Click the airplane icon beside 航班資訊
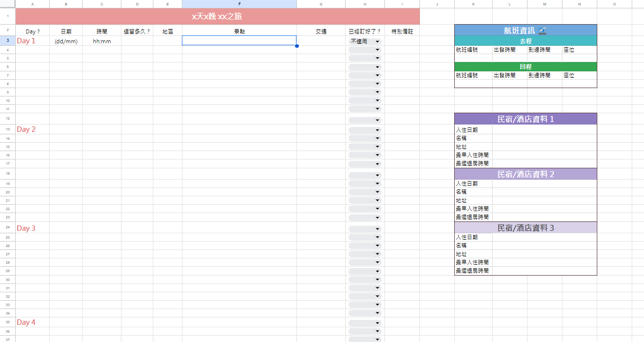 click(542, 31)
